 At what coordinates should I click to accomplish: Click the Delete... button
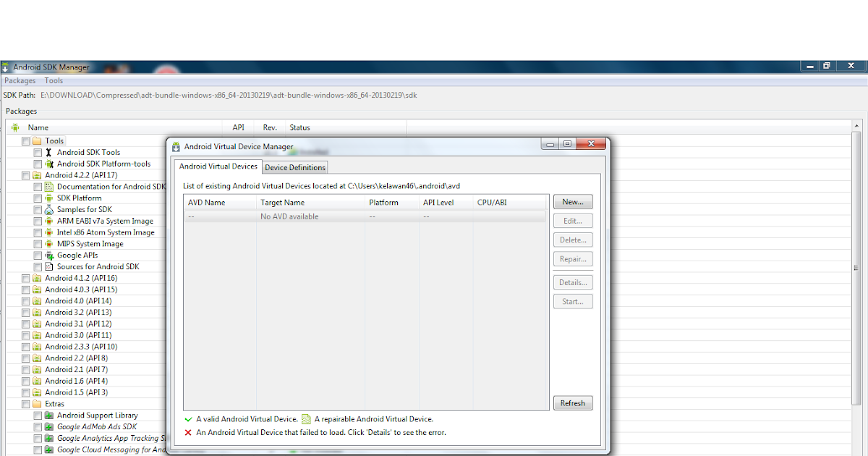point(573,240)
